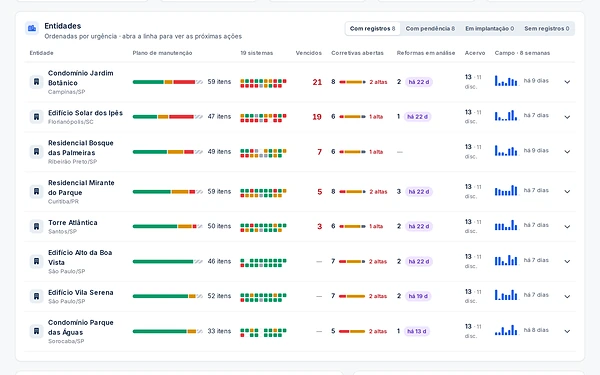Click the 49 itens label
Viewport: 600px width, 375px height.
(219, 152)
